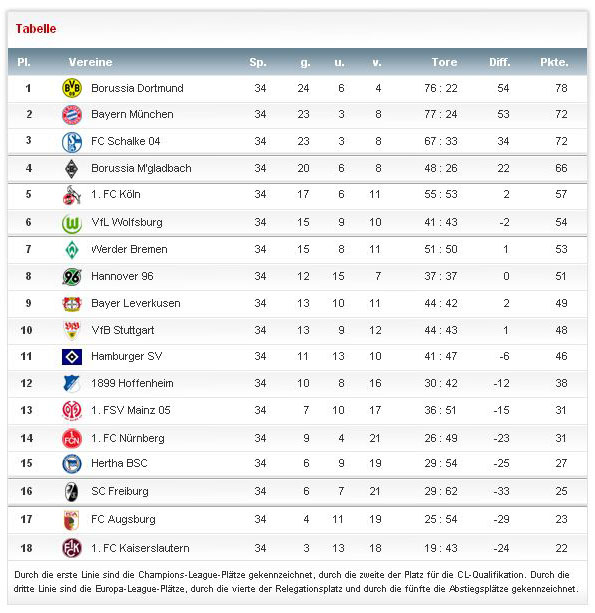Viewport: 595px width, 613px height.
Task: Click the Tabelle heading
Action: pyautogui.click(x=36, y=29)
